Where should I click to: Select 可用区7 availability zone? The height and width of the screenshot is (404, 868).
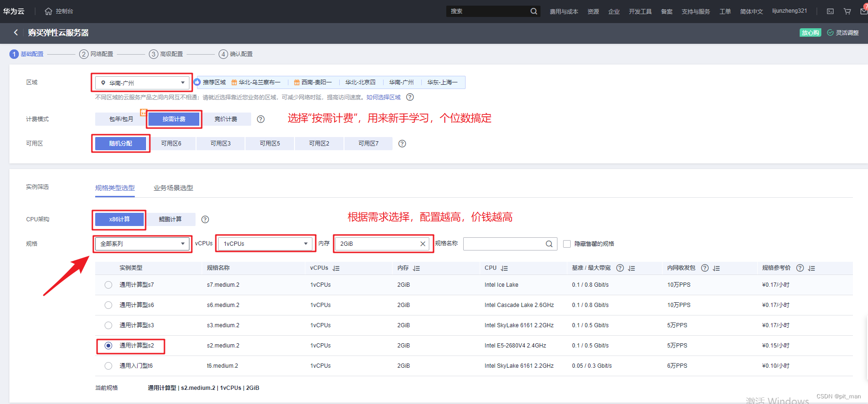pyautogui.click(x=368, y=144)
